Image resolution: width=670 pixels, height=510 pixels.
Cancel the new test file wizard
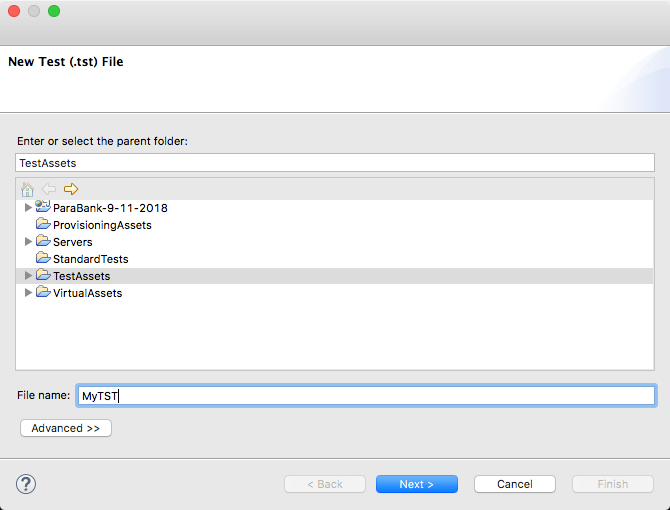pos(514,484)
